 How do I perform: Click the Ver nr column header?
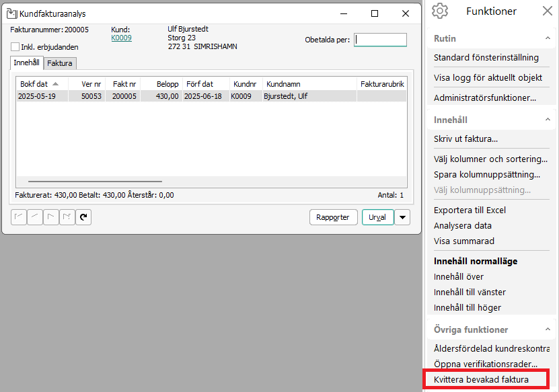point(87,84)
